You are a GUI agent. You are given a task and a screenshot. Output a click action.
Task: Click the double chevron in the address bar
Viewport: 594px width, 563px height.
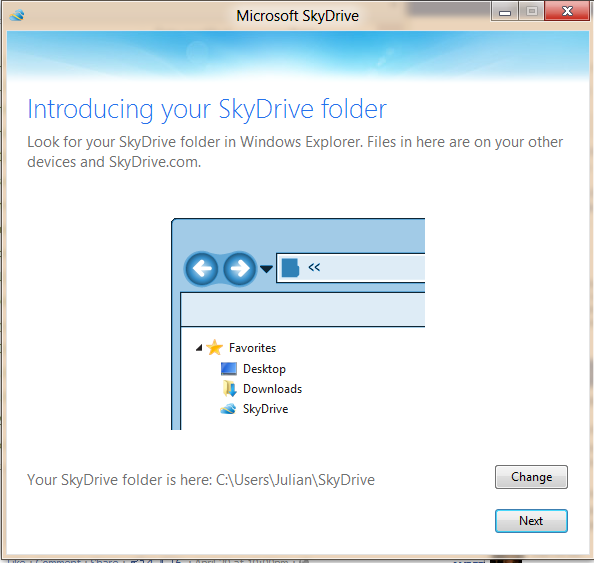click(x=314, y=267)
